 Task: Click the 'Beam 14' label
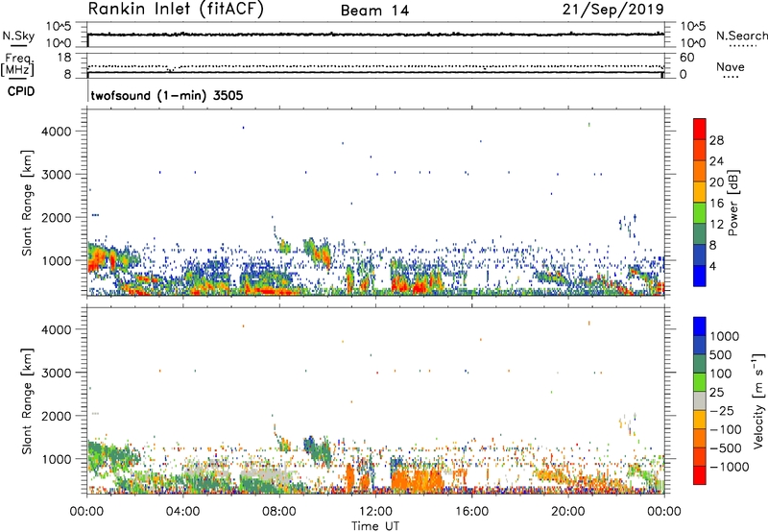pyautogui.click(x=374, y=11)
